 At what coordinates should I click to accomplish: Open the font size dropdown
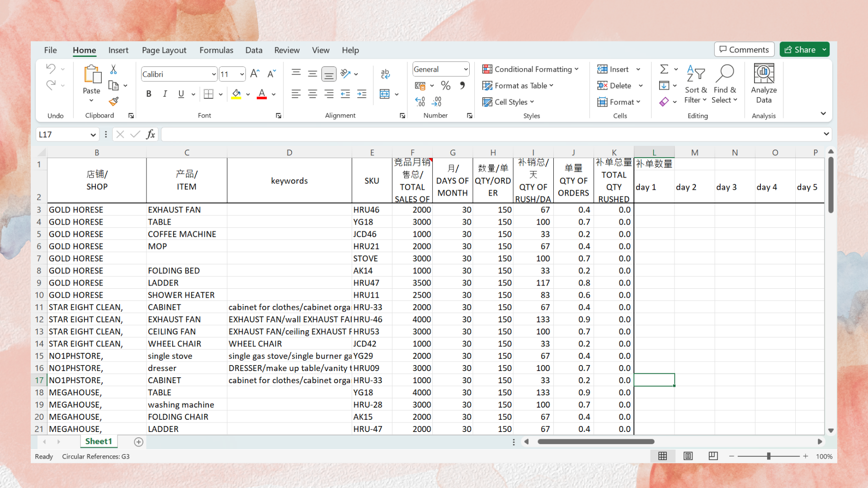click(x=242, y=74)
